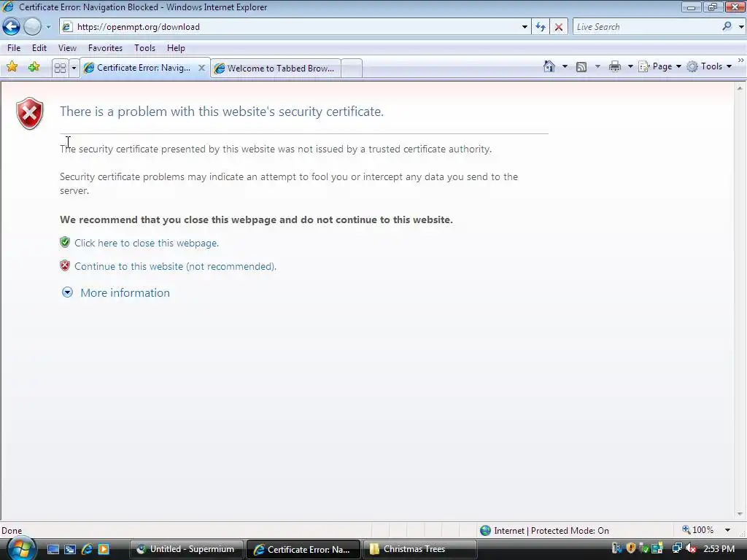Click here to close this webpage link

tap(147, 243)
